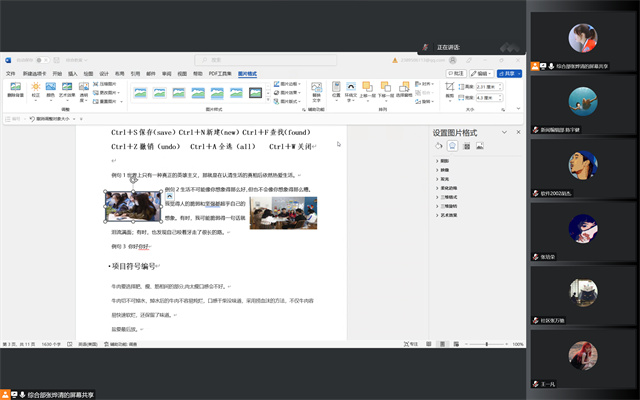Open Layout & Properties icon in format pane

click(x=467, y=146)
